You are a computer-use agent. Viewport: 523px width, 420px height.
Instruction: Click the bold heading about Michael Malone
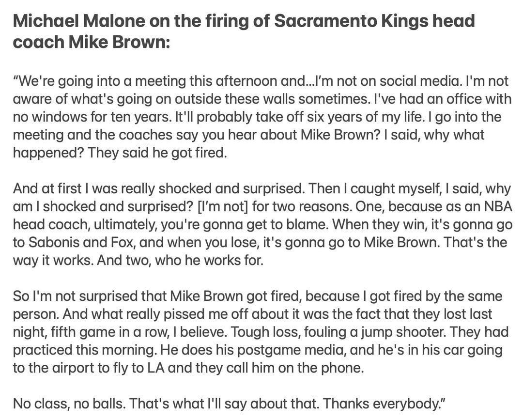pyautogui.click(x=244, y=31)
